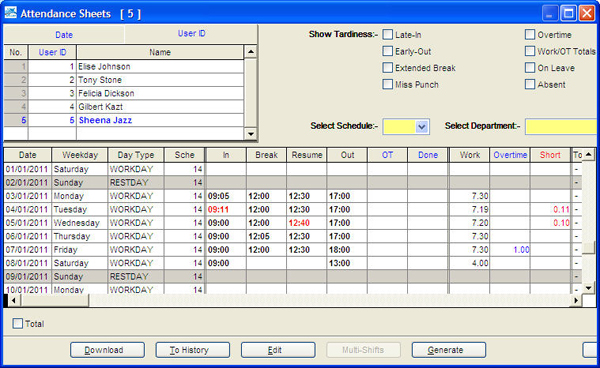The width and height of the screenshot is (600, 368).
Task: Click the To History button
Action: (192, 350)
